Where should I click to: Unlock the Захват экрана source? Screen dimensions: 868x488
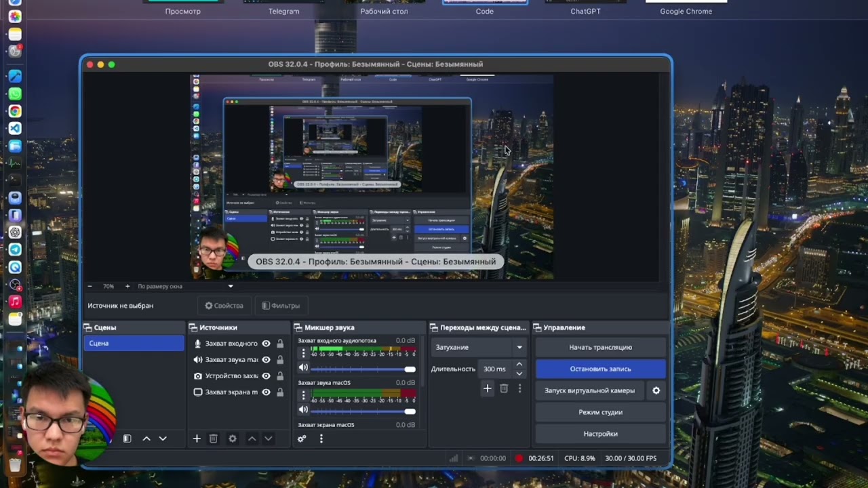280,392
